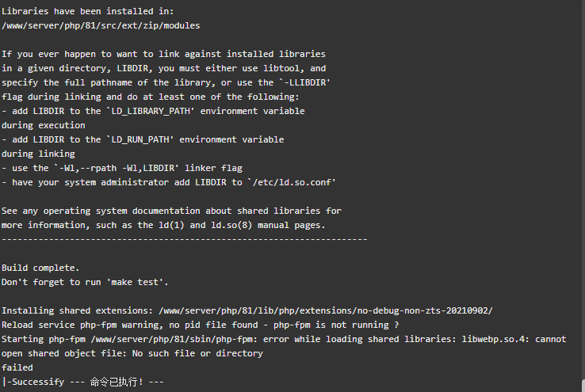Click the scrollbar thumb at bottom right
Image resolution: width=585 pixels, height=392 pixels.
(583, 386)
